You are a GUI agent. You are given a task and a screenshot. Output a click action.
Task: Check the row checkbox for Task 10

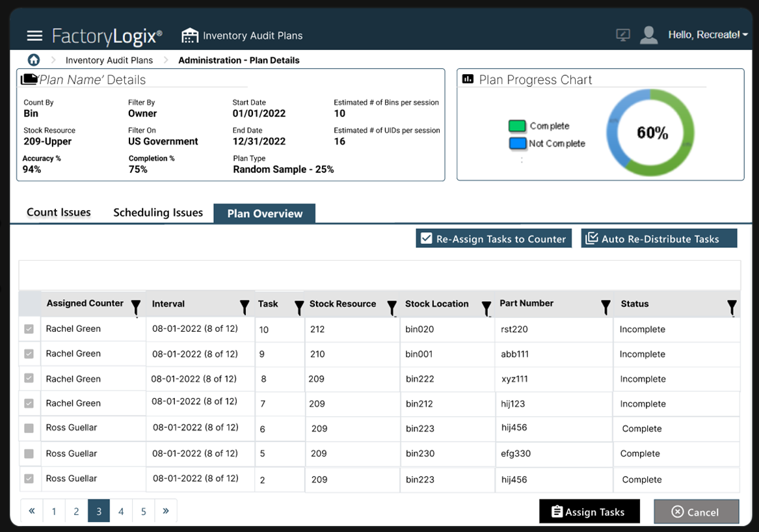(29, 329)
